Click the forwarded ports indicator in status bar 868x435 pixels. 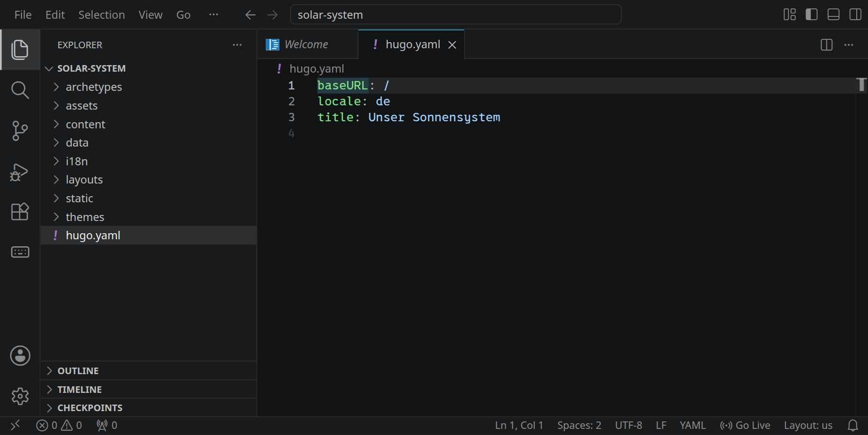(x=107, y=425)
